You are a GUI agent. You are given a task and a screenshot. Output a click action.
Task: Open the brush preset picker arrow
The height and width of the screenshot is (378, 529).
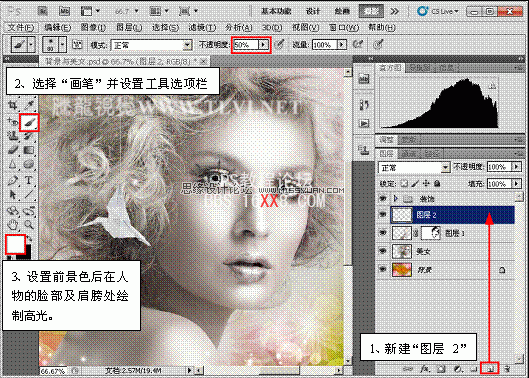[62, 45]
